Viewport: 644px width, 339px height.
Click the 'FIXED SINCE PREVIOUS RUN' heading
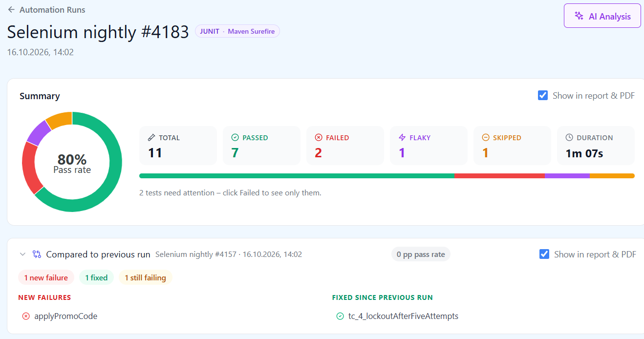(383, 297)
